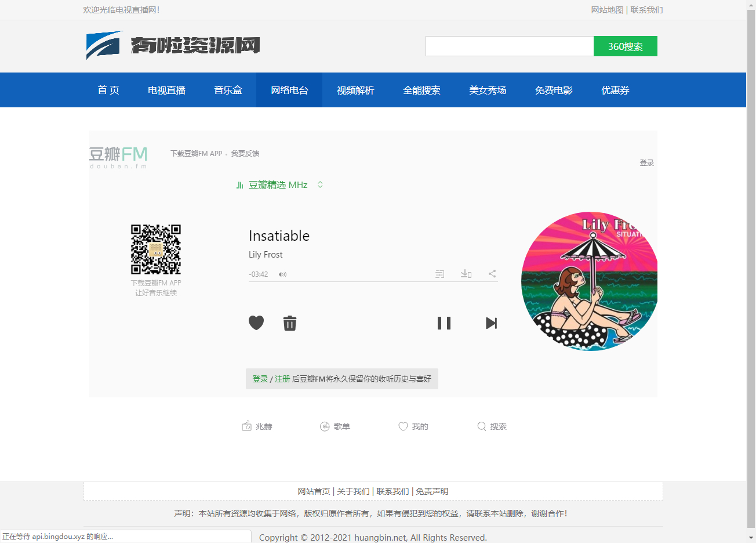This screenshot has width=756, height=543.
Task: Pause the currently playing track
Action: click(444, 323)
